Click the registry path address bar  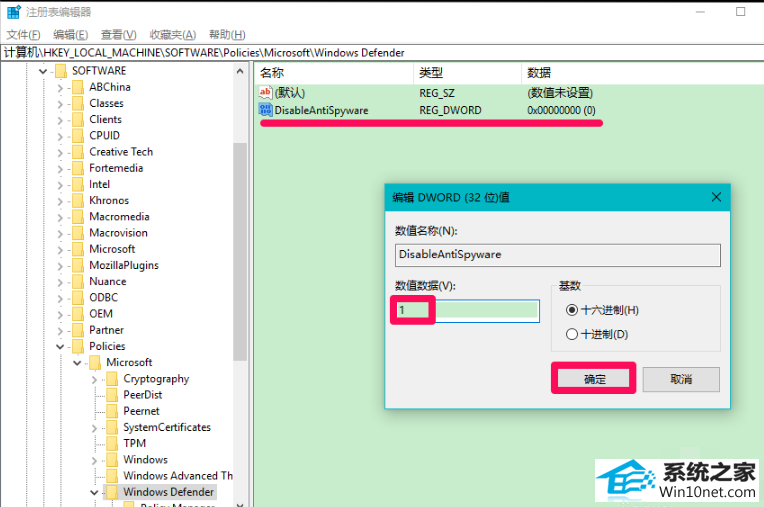coord(382,53)
